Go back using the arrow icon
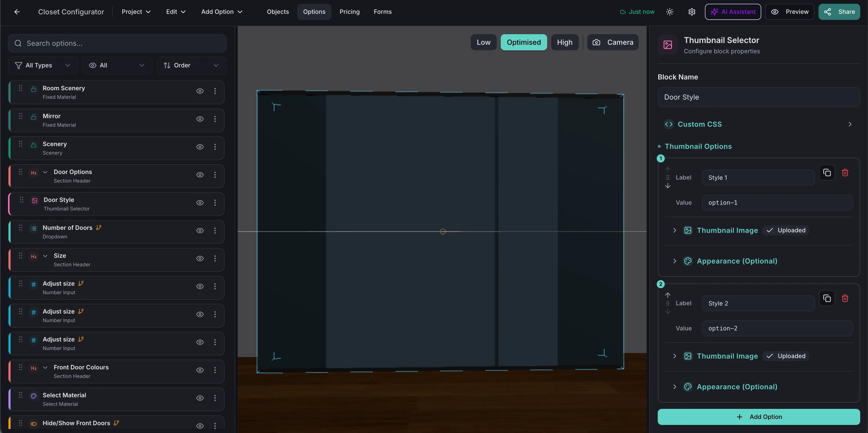 (17, 12)
